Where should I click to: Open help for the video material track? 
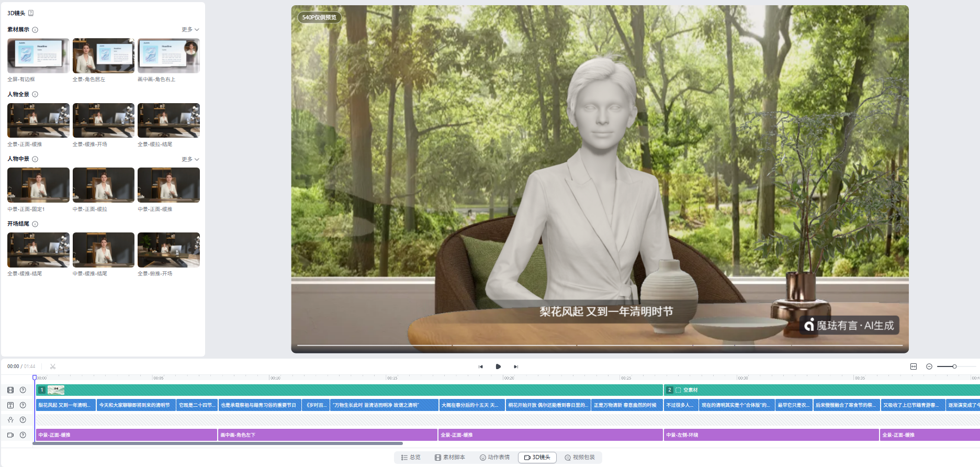click(23, 390)
